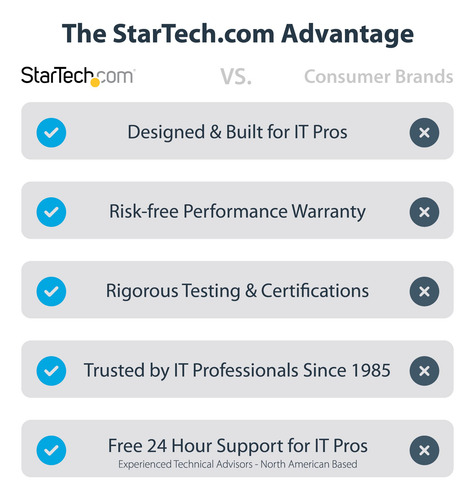This screenshot has height=500, width=475.
Task: Click the checkmark beside Rigorous Testing & Certifications
Action: tap(51, 291)
